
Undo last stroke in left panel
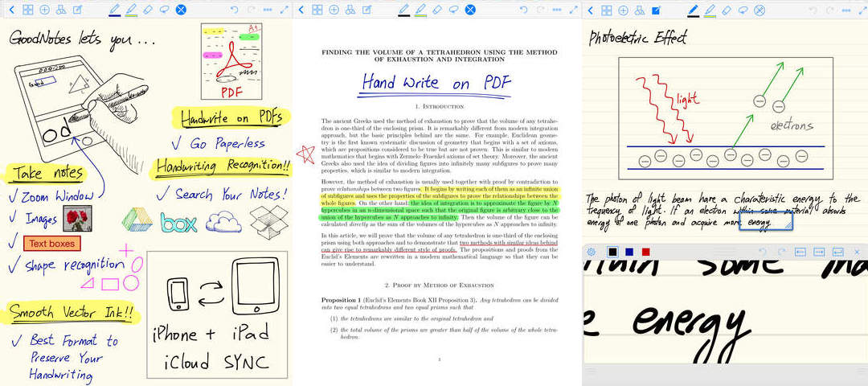pyautogui.click(x=234, y=10)
